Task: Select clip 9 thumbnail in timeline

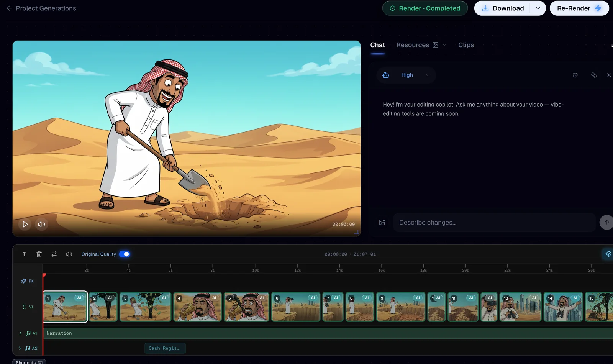Action: (x=401, y=307)
